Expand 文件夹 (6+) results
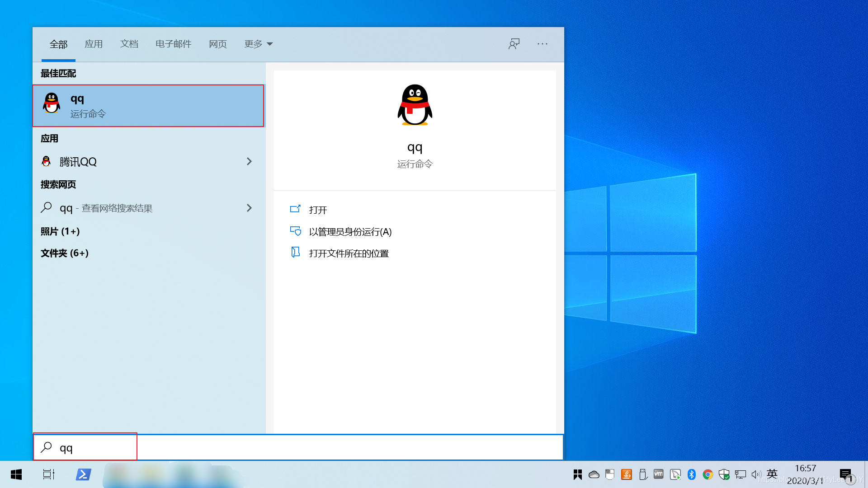The image size is (868, 488). tap(65, 253)
